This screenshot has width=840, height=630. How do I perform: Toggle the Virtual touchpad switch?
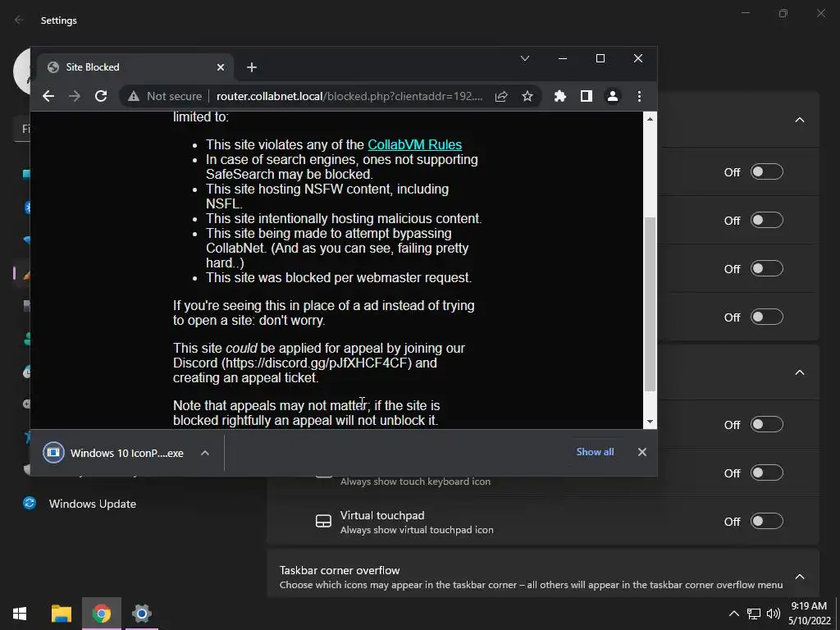click(767, 521)
